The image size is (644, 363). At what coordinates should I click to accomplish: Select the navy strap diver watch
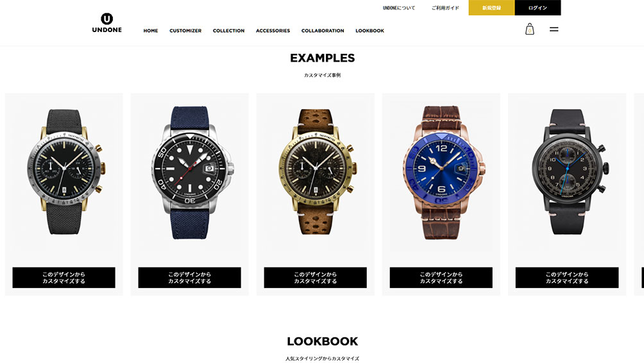point(190,173)
